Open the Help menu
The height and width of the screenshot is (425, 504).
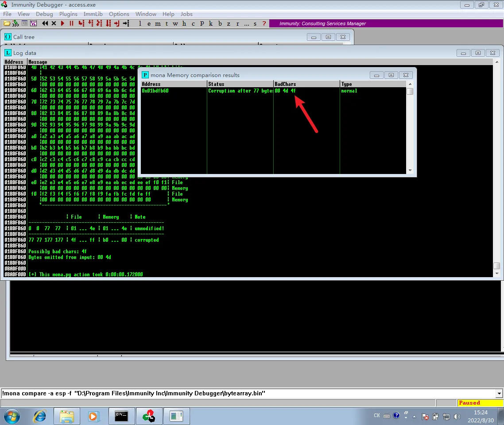168,14
